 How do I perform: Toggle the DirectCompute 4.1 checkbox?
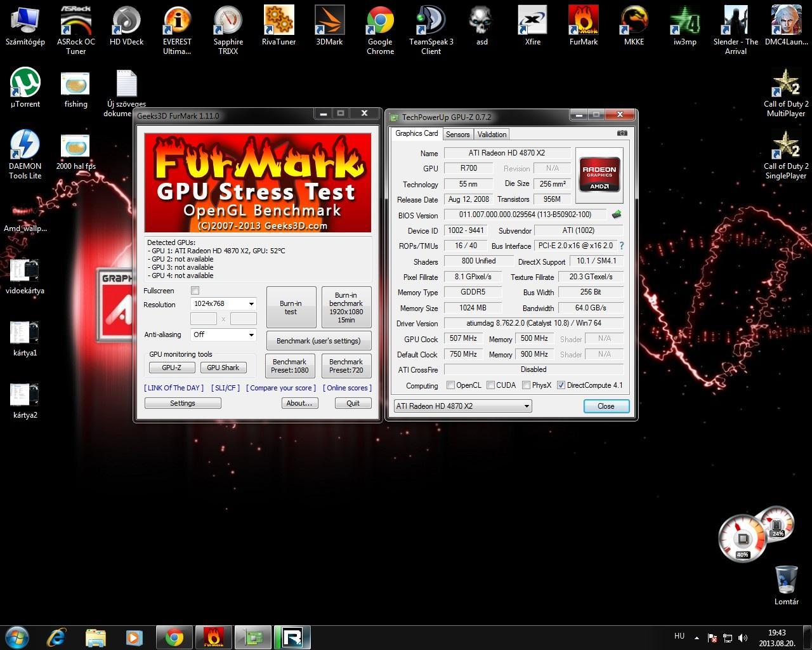click(561, 385)
